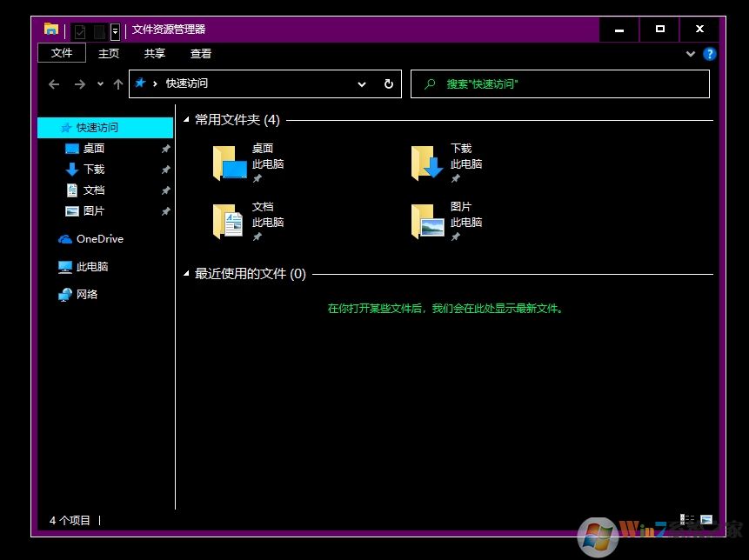
Task: Open the 查看 (View) ribbon tab
Action: (x=201, y=53)
